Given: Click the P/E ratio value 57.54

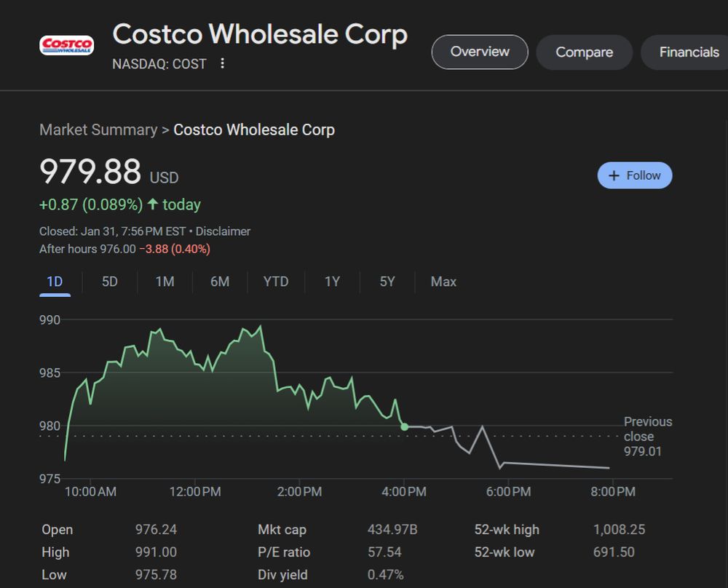Looking at the screenshot, I should (384, 552).
